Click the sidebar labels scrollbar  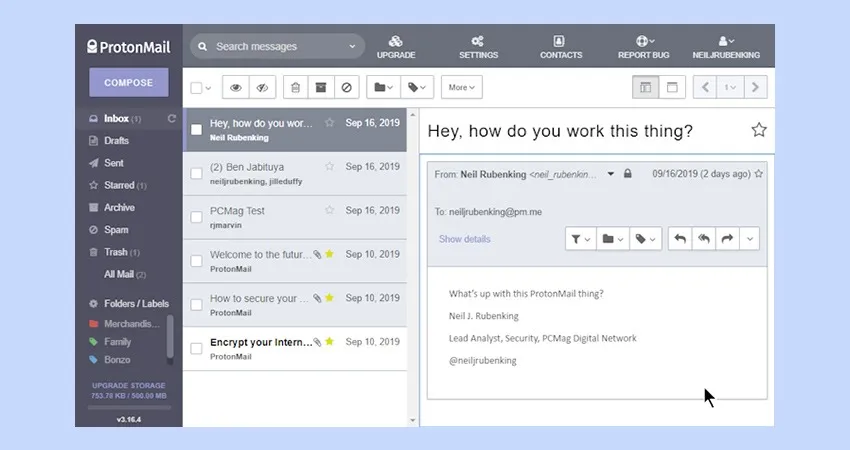[170, 337]
